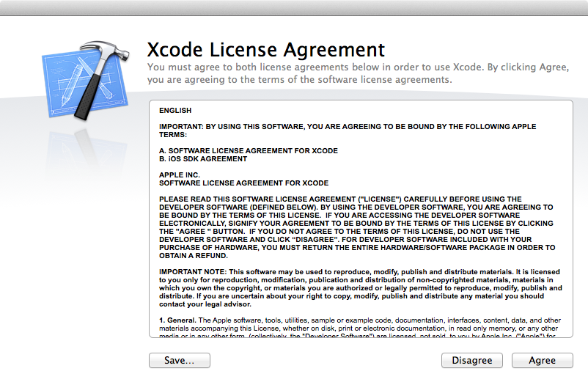Open the Save… dialog for the license
This screenshot has height=382, width=588.
tap(179, 360)
